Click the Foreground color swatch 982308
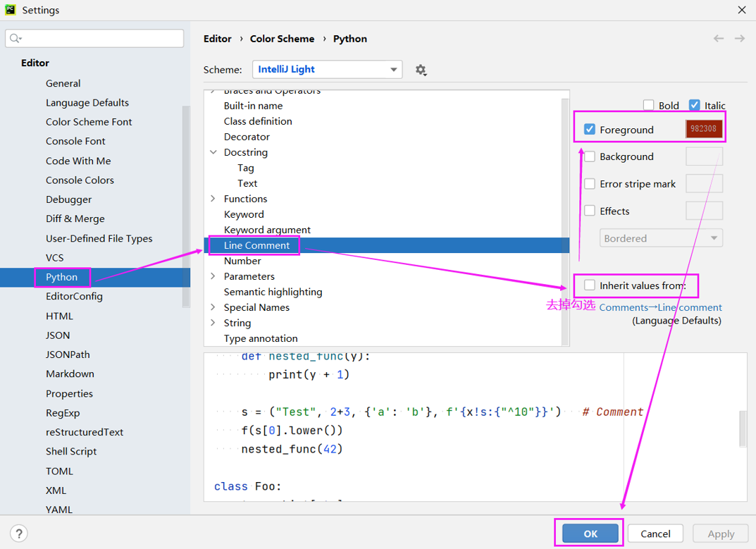The width and height of the screenshot is (756, 549). [x=703, y=130]
